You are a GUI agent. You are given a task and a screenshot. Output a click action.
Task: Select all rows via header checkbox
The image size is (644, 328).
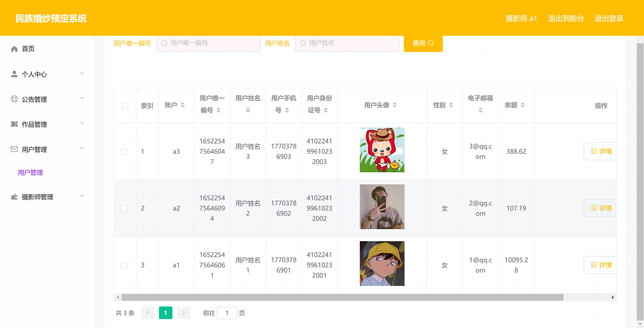[125, 106]
